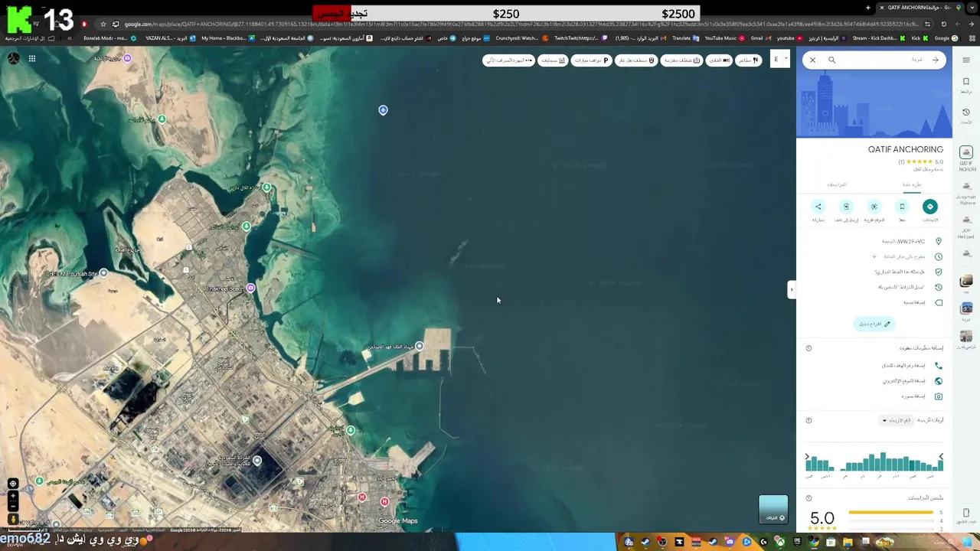Viewport: 980px width, 551px height.
Task: Click the plus code location pin row
Action: (x=874, y=241)
